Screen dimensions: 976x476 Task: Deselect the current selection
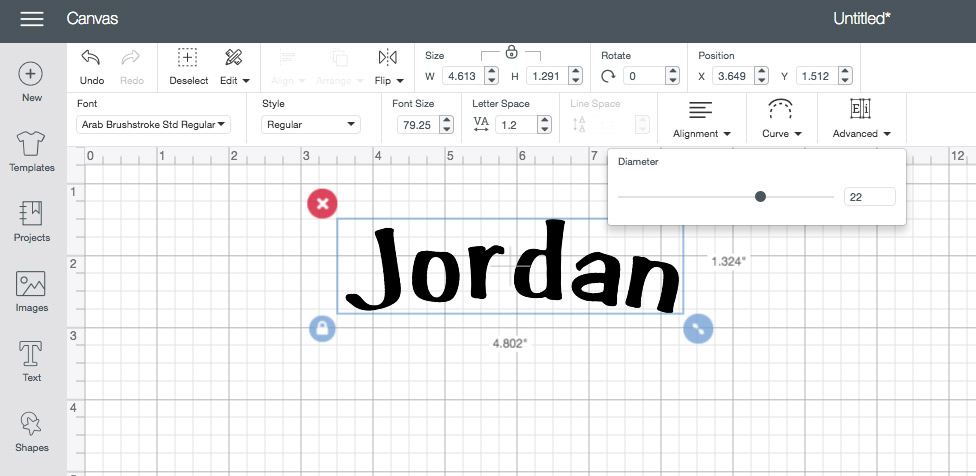click(189, 67)
